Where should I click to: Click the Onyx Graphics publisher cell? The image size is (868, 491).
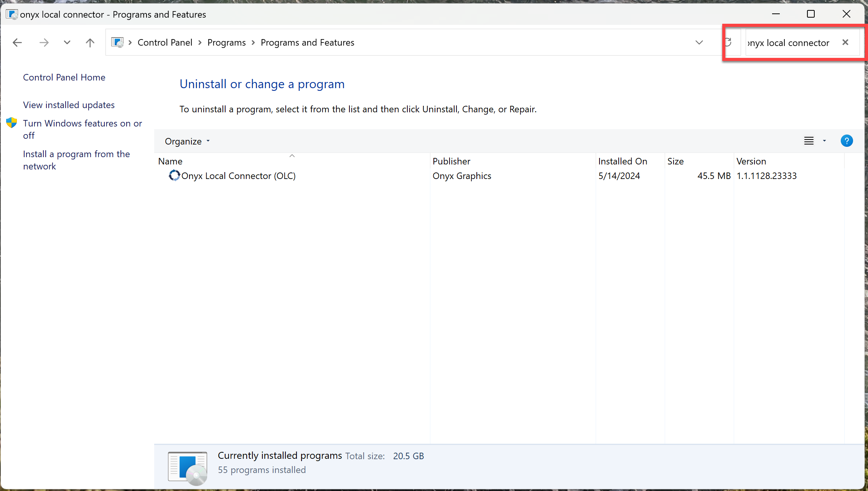pyautogui.click(x=462, y=176)
